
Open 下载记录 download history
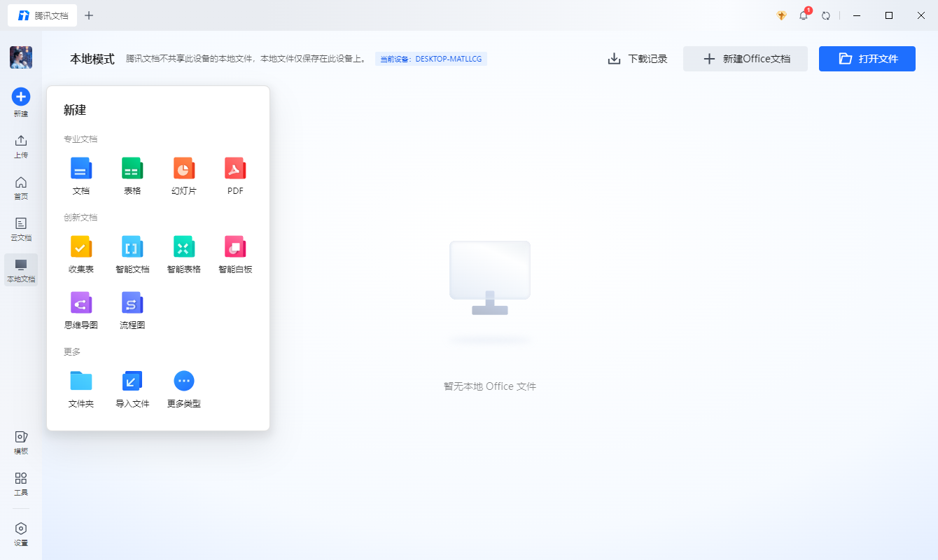637,59
